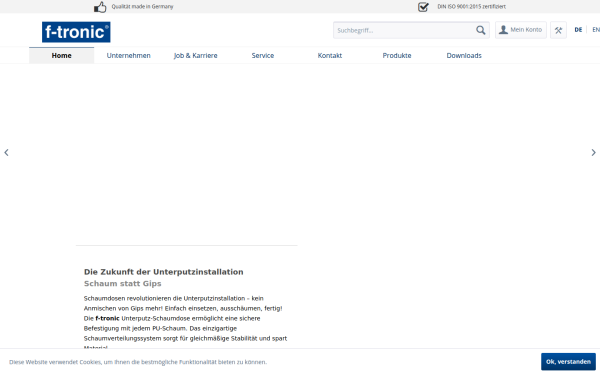
Task: Open Mein Konto account button
Action: [521, 30]
